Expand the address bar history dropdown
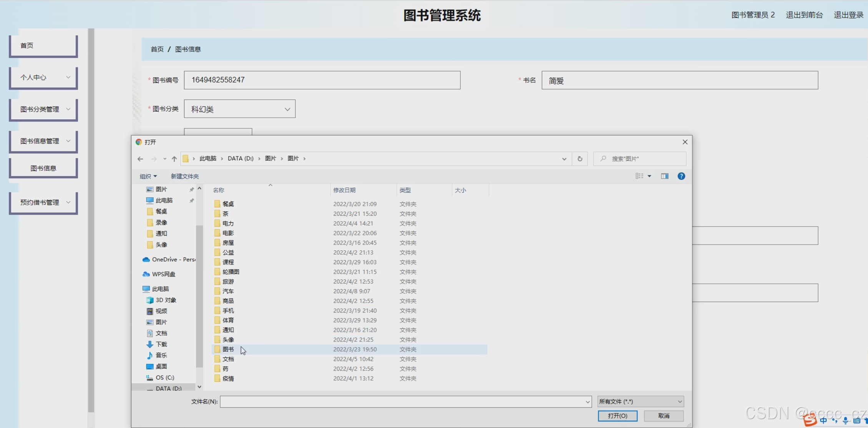The width and height of the screenshot is (868, 428). [564, 159]
